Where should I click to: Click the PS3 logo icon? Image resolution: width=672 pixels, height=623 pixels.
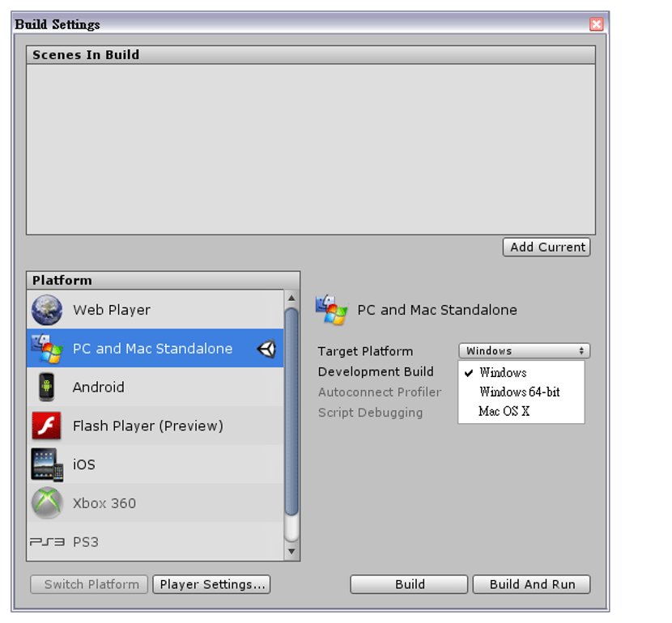(47, 542)
